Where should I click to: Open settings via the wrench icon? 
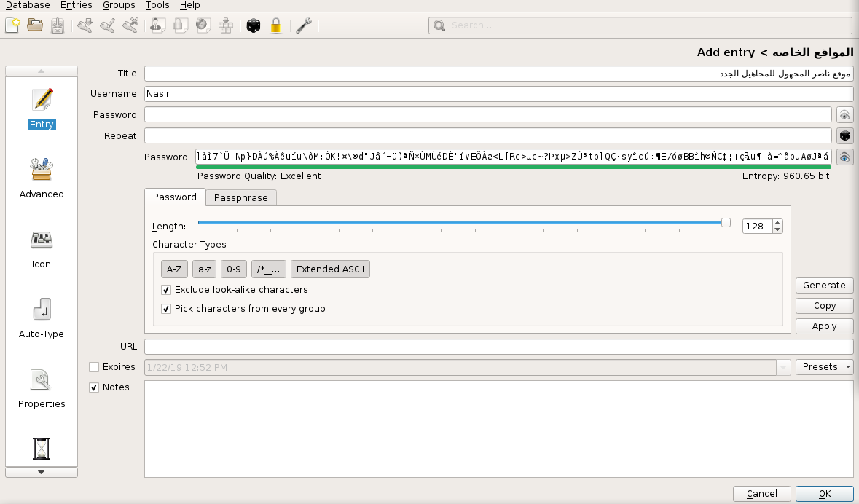click(304, 25)
